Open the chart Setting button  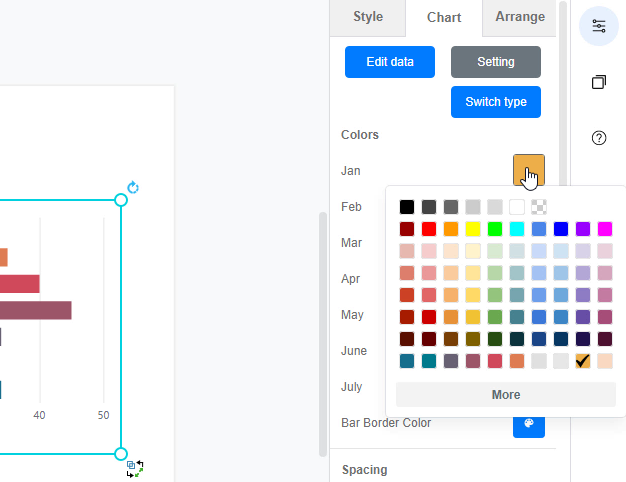[x=495, y=62]
